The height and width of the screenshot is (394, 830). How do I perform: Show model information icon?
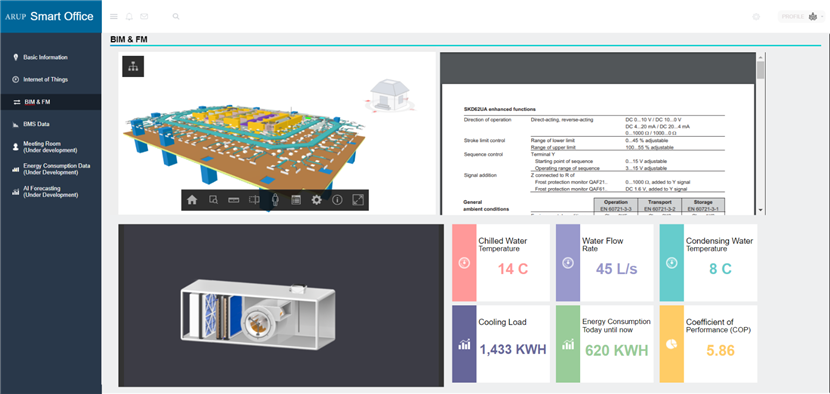[x=337, y=200]
